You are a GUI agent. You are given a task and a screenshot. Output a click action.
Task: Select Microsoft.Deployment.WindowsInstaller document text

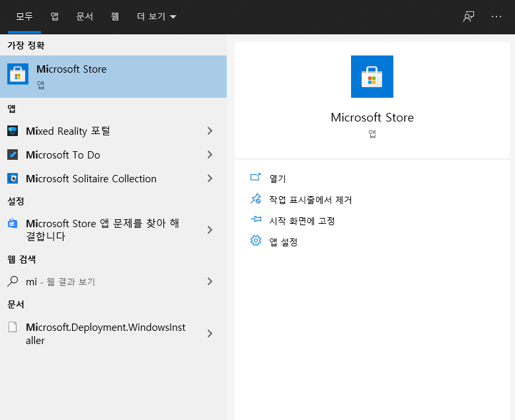coord(106,333)
